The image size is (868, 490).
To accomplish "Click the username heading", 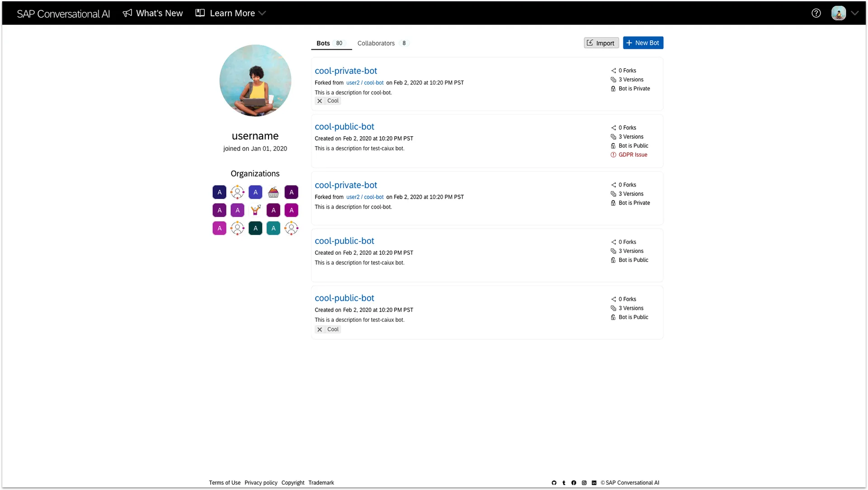I will click(x=255, y=136).
